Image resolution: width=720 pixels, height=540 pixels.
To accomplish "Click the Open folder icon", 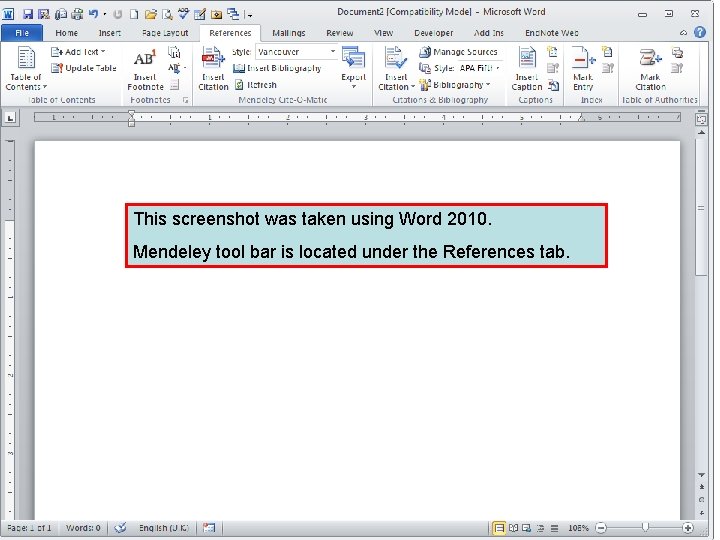I will [x=151, y=14].
